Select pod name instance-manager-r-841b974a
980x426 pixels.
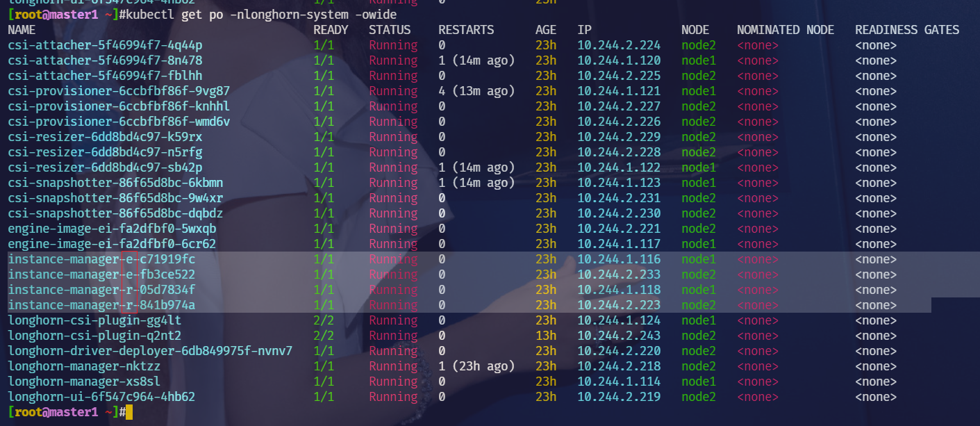pos(101,305)
